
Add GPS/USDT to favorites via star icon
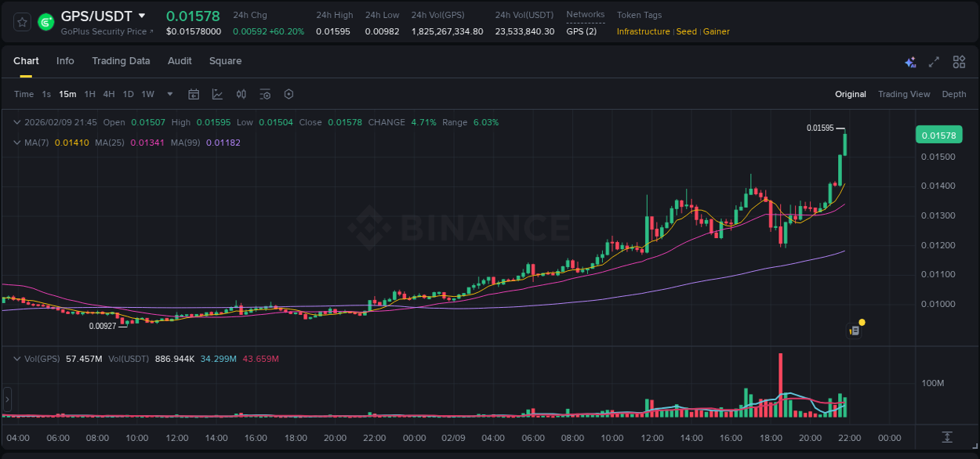[x=21, y=21]
